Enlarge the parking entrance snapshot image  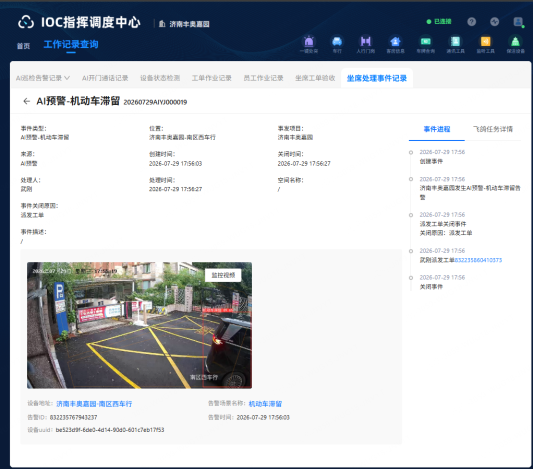click(139, 325)
